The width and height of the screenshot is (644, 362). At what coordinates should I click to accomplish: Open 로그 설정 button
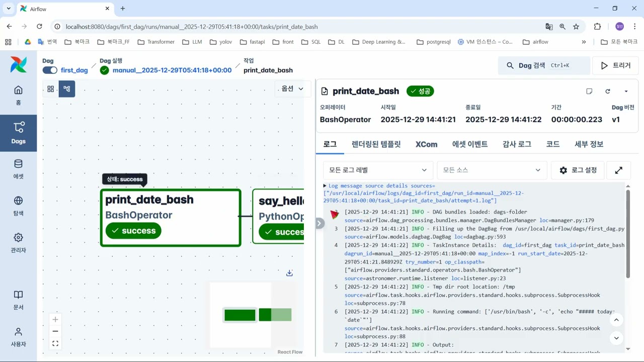[x=578, y=170]
